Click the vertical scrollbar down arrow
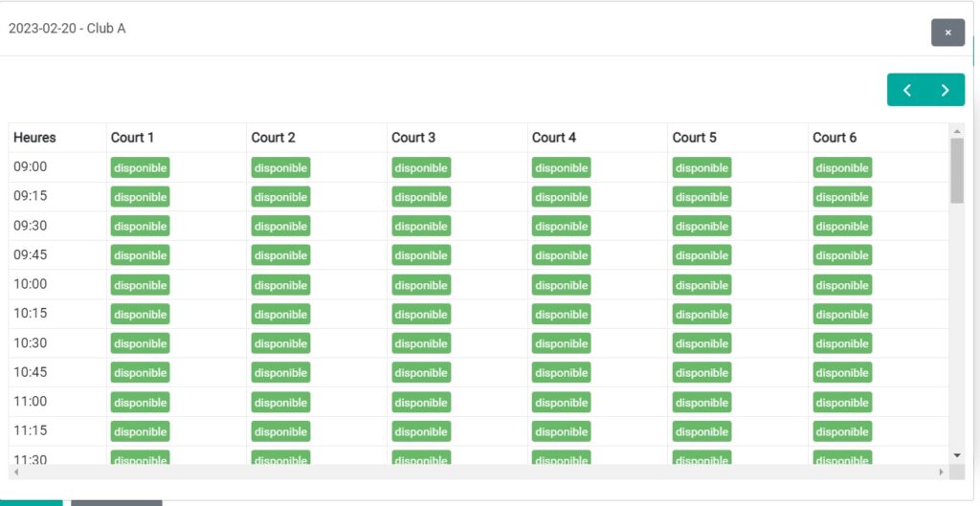 (x=957, y=456)
